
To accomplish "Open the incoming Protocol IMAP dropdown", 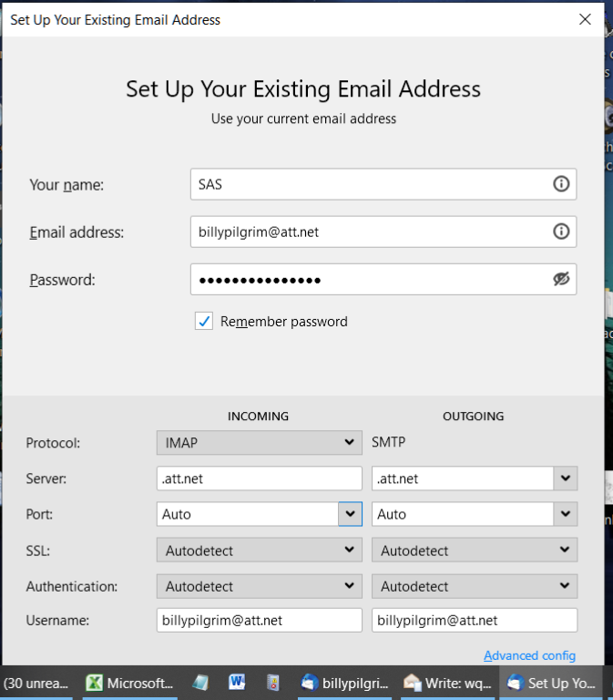I will (x=259, y=443).
